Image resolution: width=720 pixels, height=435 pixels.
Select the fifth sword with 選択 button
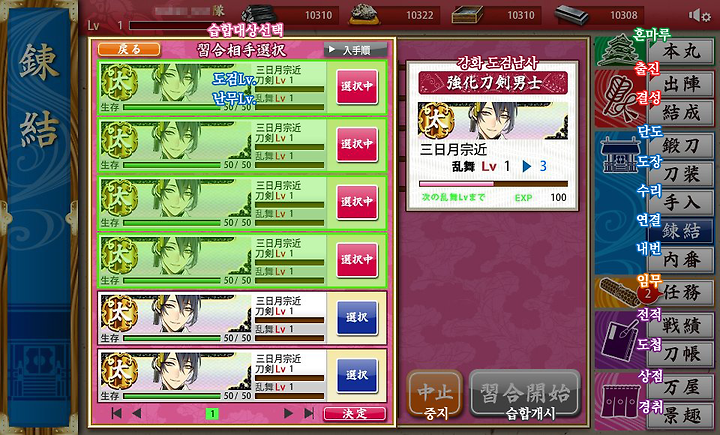pos(357,317)
